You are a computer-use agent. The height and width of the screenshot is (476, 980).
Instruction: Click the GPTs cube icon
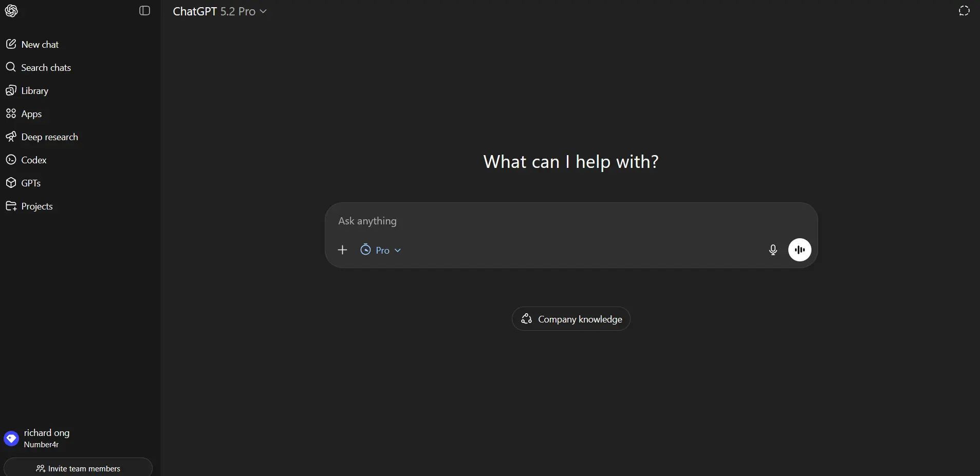coord(11,183)
